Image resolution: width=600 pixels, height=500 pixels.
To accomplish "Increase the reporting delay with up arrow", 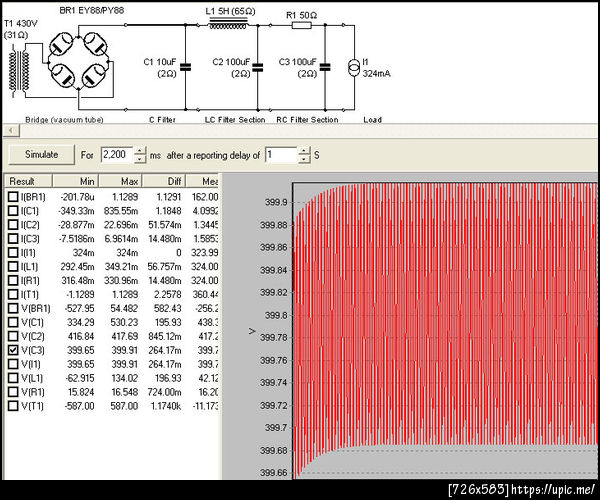I will tap(304, 151).
